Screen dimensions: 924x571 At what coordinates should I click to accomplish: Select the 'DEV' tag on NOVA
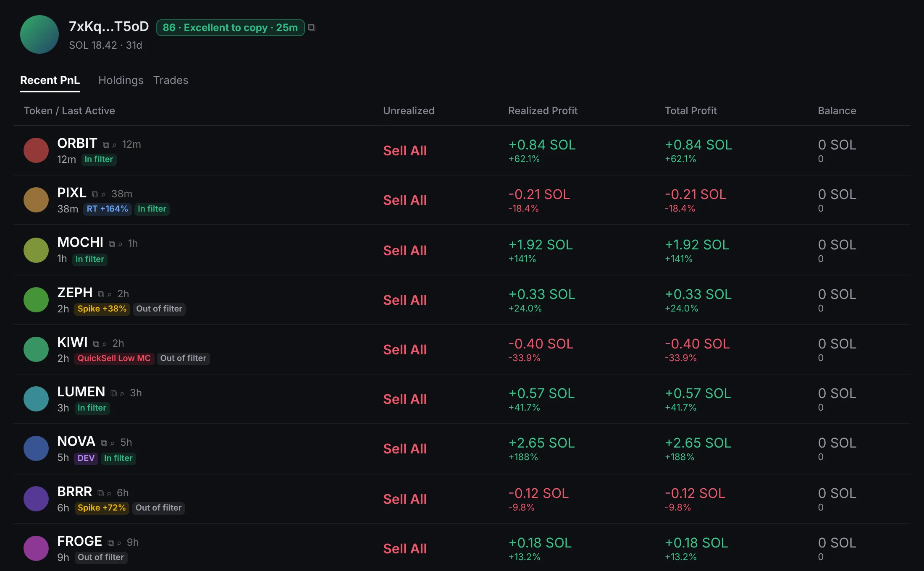[86, 458]
